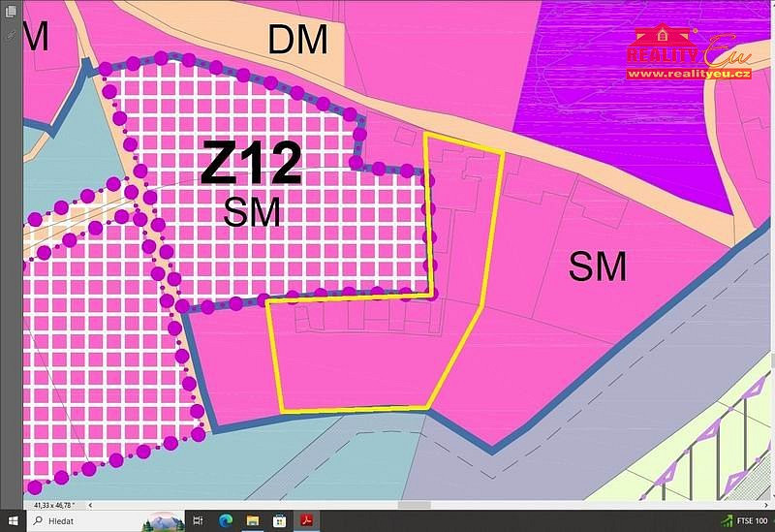Open the page thumbnails panel
Viewport: 775px width, 532px height.
(11, 12)
